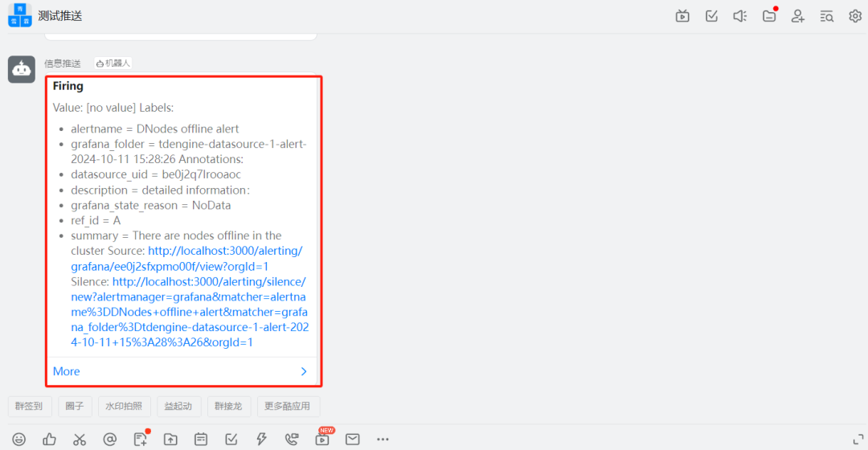Open the video icon marked NEW
The width and height of the screenshot is (868, 450).
click(323, 439)
